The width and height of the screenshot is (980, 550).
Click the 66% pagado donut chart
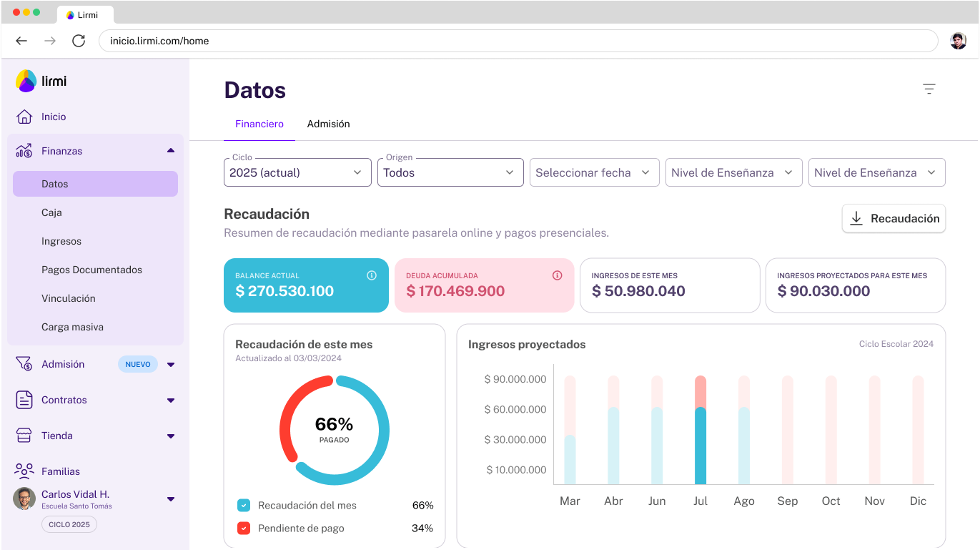(334, 430)
